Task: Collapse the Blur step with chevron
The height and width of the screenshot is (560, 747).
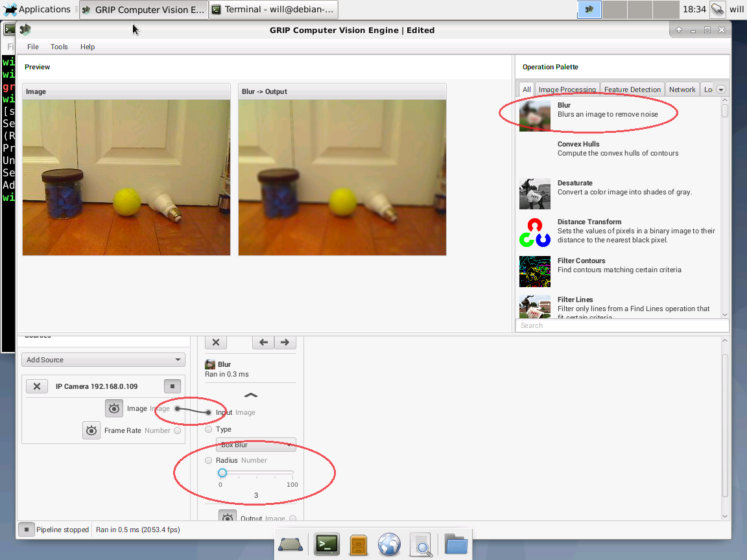Action: [x=251, y=395]
